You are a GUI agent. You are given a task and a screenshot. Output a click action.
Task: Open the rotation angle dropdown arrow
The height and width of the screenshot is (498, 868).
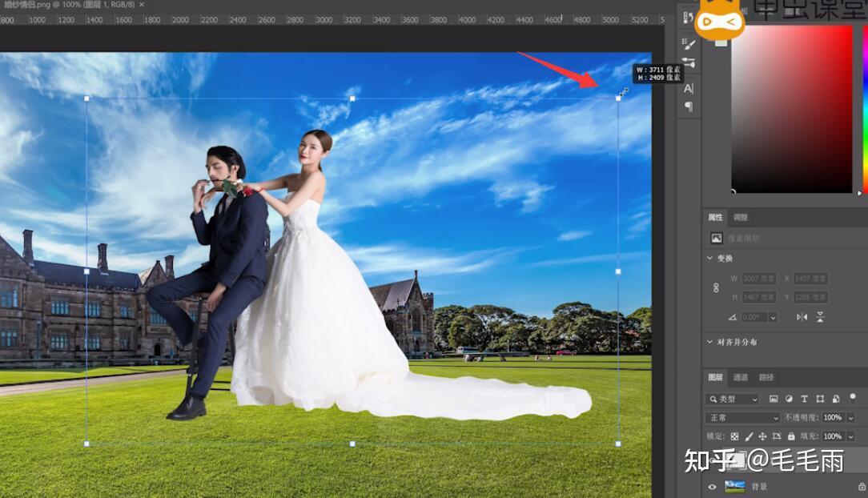773,317
